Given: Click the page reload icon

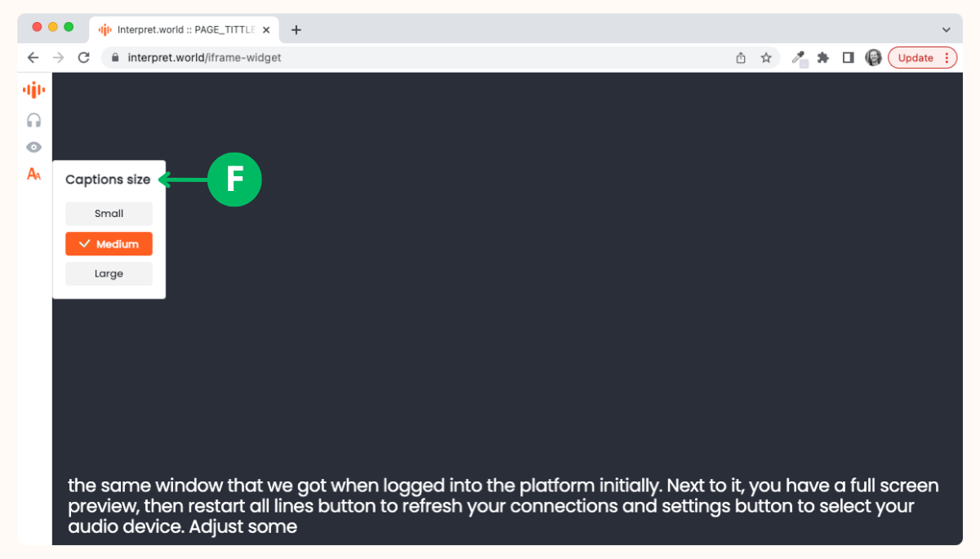Looking at the screenshot, I should (84, 57).
